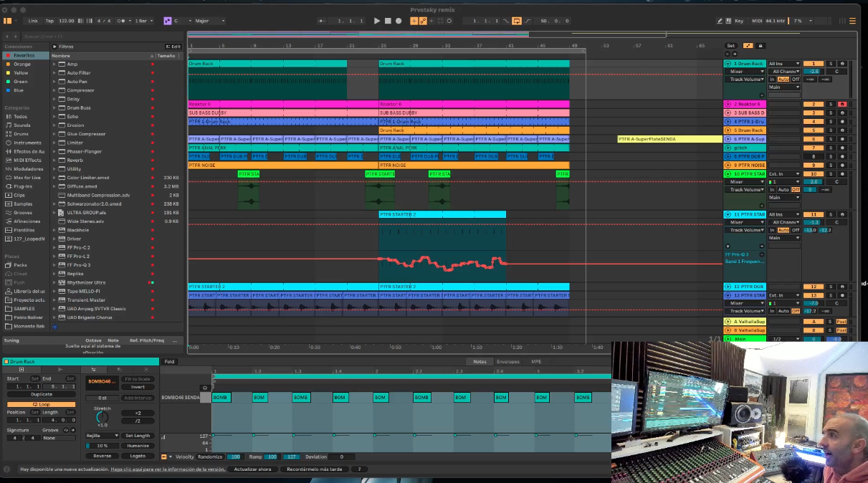This screenshot has width=868, height=483.
Task: Open the All Ins input dropdown
Action: click(x=783, y=64)
